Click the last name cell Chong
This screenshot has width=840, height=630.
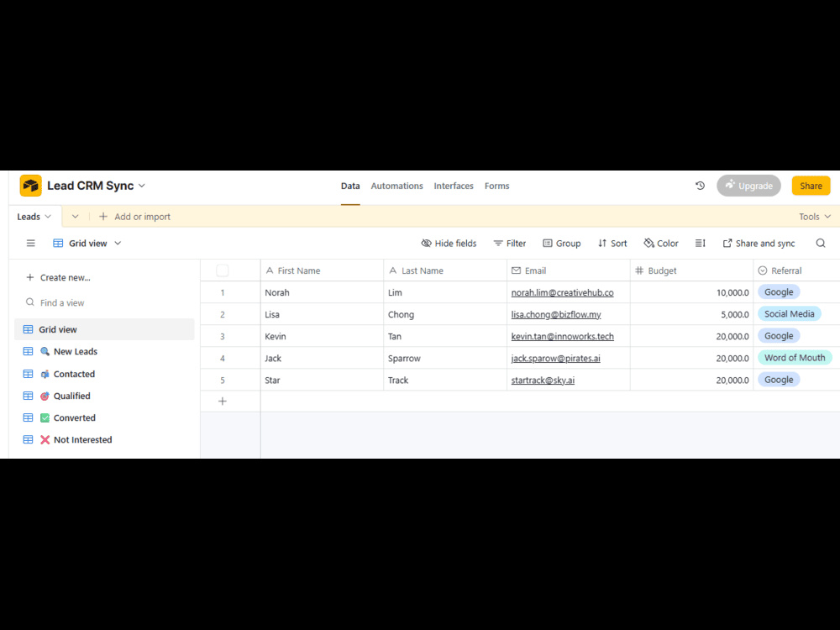click(445, 314)
